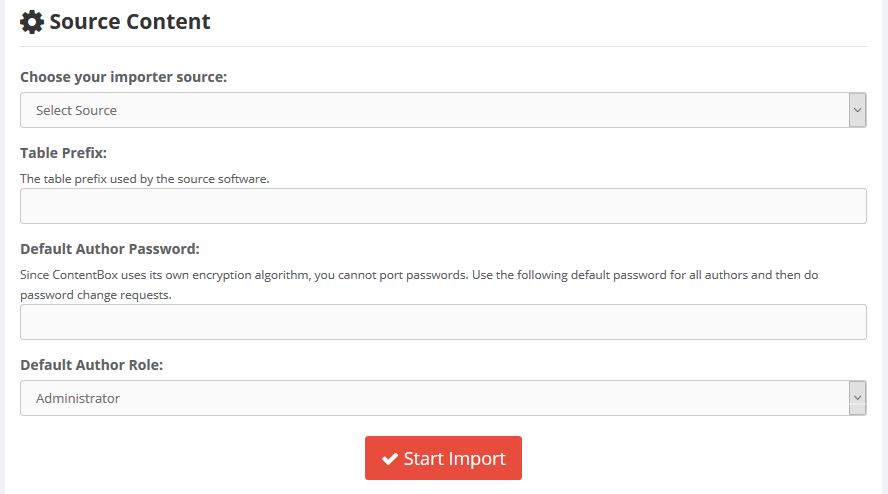Screen dimensions: 888x494
Task: Click the arrow on importer source dropdown
Action: click(857, 110)
